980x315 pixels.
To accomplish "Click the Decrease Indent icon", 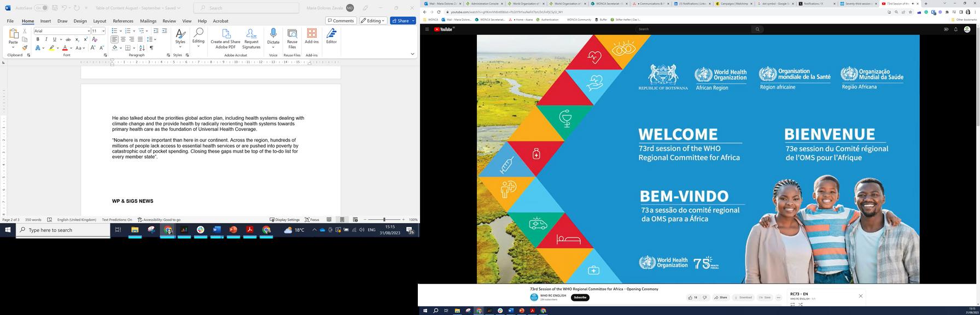I will [156, 31].
